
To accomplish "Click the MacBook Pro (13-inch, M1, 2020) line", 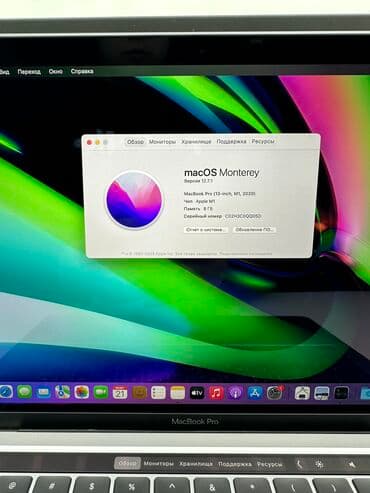I will (x=220, y=194).
